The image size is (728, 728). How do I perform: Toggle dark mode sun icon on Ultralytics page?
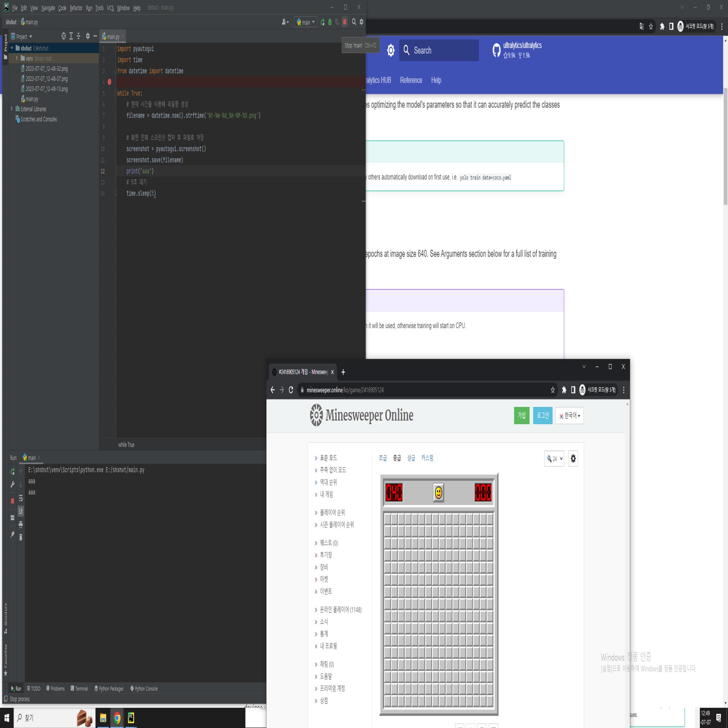pyautogui.click(x=391, y=50)
